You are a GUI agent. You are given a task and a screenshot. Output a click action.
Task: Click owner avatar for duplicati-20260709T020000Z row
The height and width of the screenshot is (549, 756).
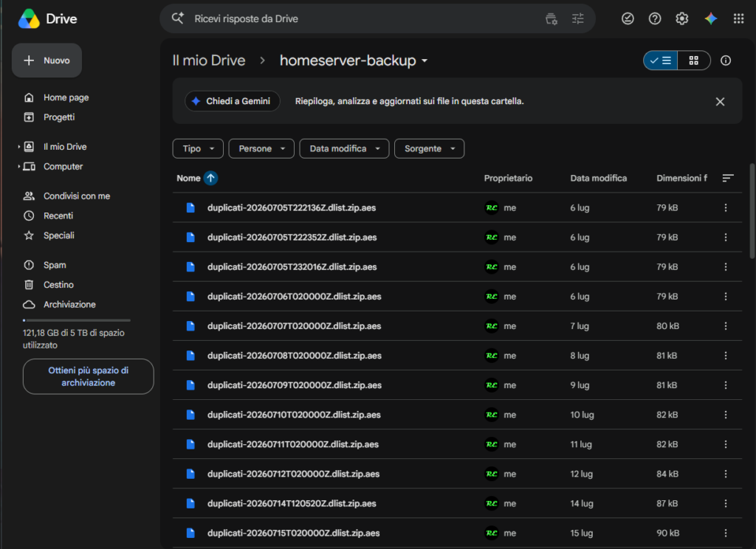pos(491,385)
